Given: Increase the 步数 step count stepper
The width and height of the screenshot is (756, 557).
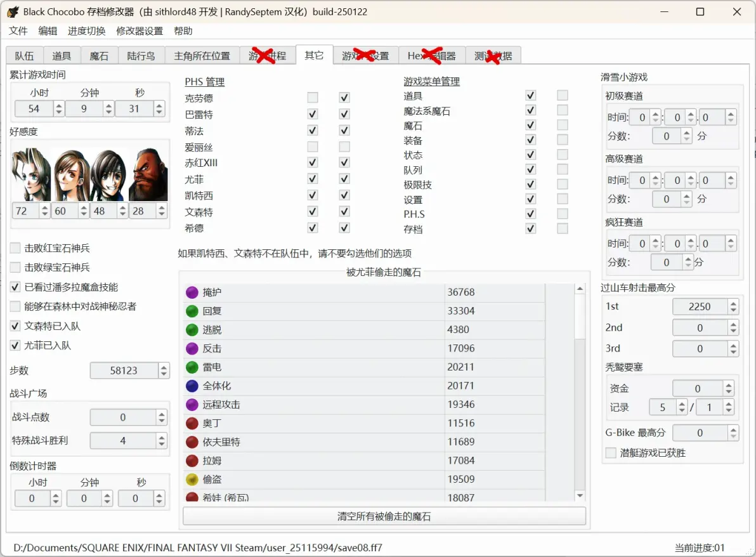Looking at the screenshot, I should pyautogui.click(x=164, y=367).
